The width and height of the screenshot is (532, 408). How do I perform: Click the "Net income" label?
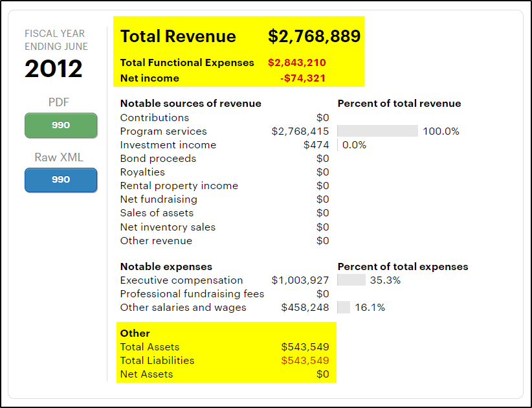tap(150, 78)
